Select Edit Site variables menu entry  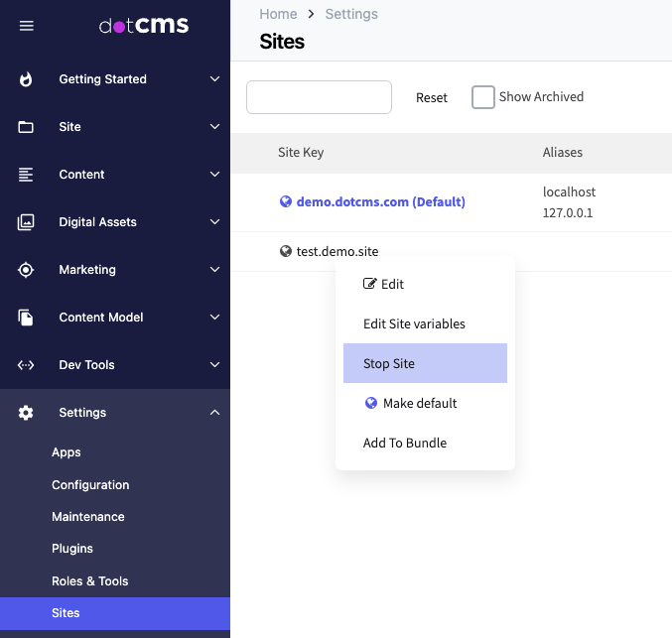[x=414, y=324]
